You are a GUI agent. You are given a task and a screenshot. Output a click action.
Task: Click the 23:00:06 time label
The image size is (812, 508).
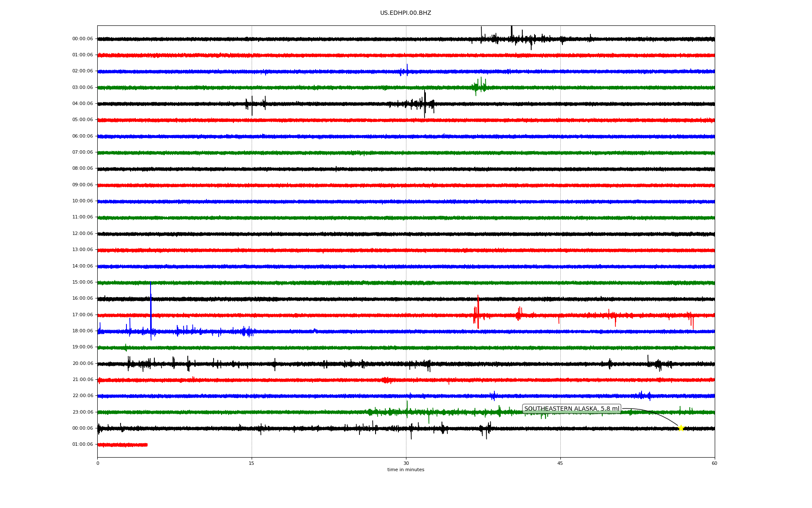pyautogui.click(x=82, y=412)
